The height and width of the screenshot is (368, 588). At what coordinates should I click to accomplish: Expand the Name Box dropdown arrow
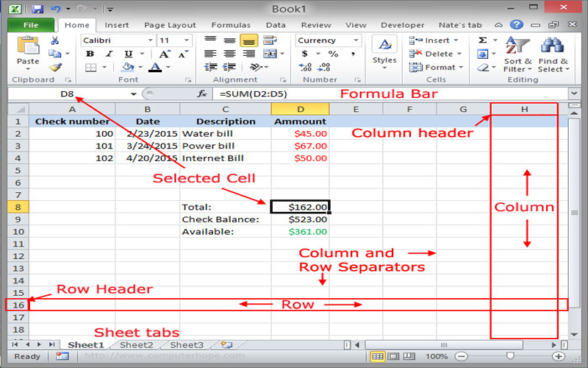point(133,94)
